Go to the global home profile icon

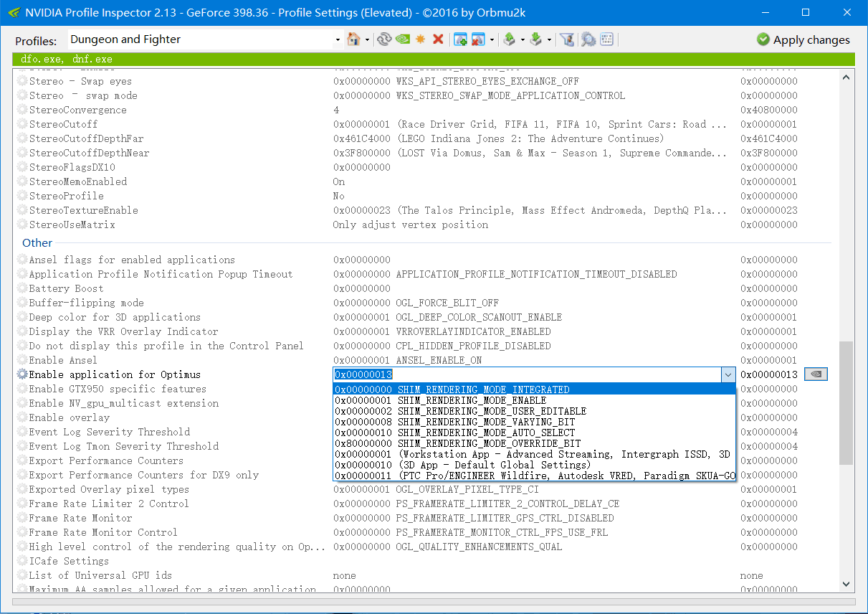(353, 39)
